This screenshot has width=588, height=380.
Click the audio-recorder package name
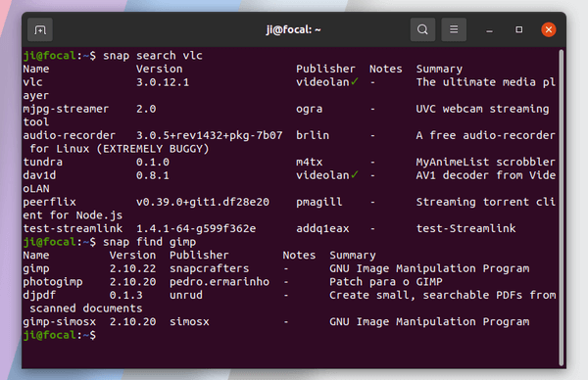pyautogui.click(x=70, y=135)
